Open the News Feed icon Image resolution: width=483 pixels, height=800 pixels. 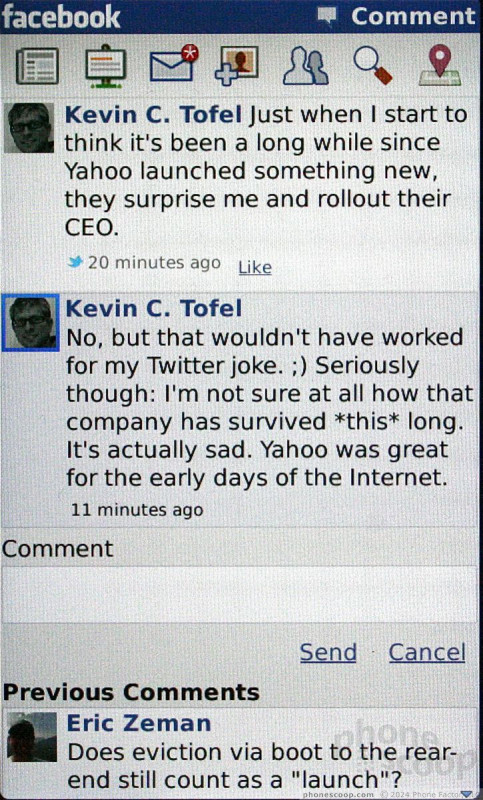pyautogui.click(x=37, y=66)
